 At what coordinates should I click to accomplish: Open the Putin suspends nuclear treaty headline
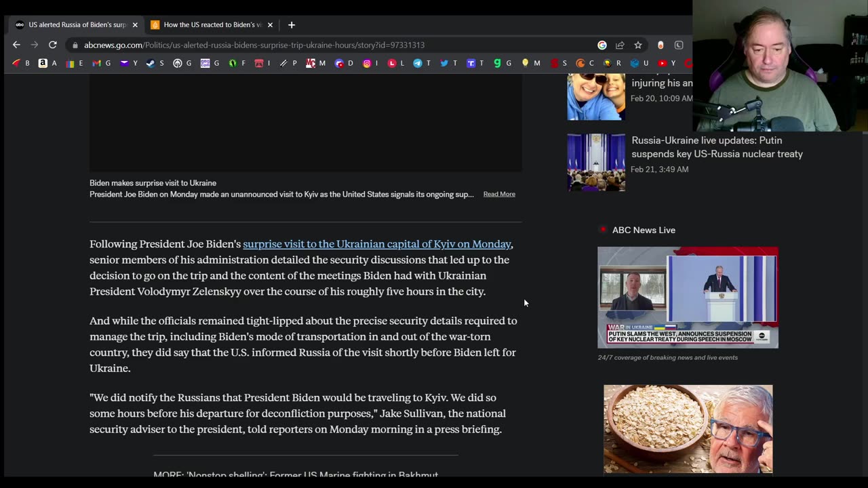click(x=717, y=147)
